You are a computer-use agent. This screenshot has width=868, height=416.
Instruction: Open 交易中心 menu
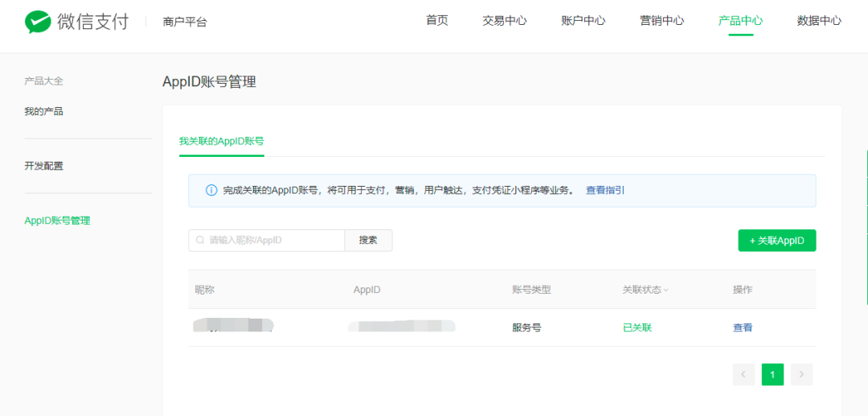pyautogui.click(x=504, y=21)
